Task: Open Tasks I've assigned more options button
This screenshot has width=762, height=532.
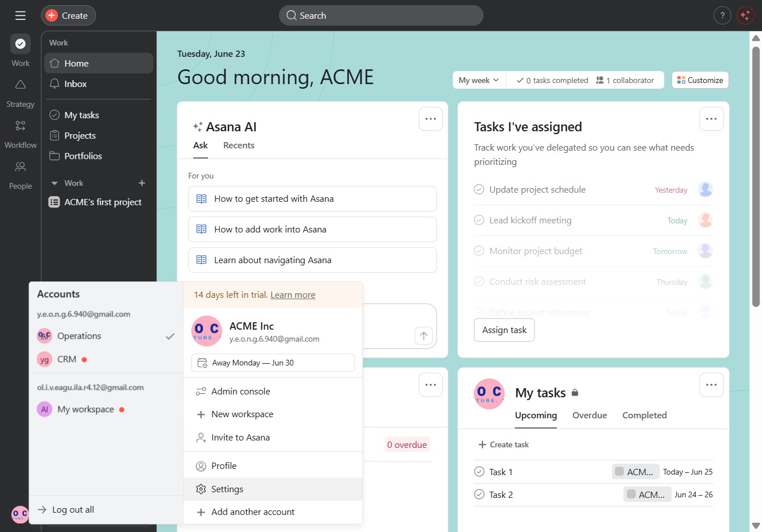Action: (711, 119)
